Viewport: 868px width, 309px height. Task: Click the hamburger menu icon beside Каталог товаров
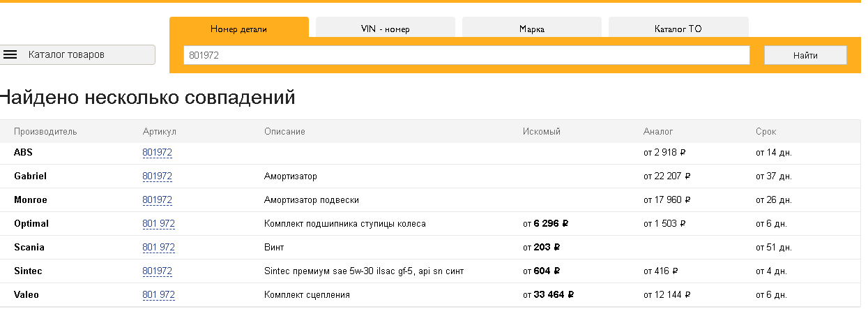[10, 54]
